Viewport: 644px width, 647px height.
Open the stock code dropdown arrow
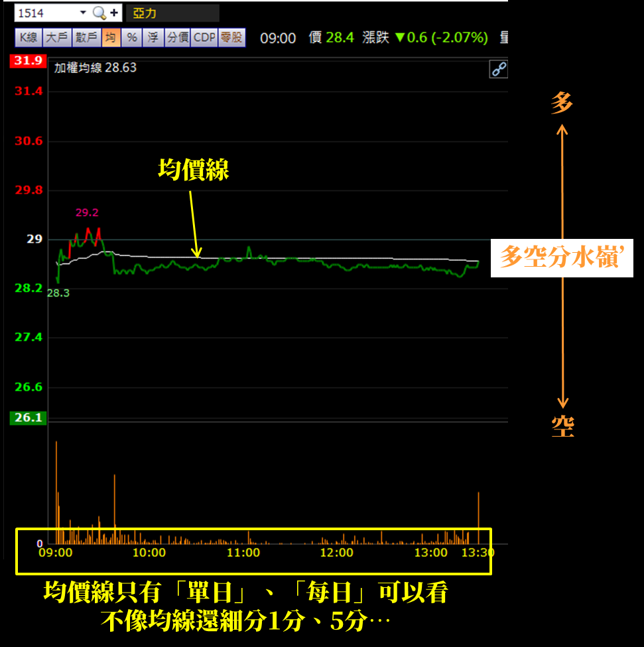(x=83, y=13)
